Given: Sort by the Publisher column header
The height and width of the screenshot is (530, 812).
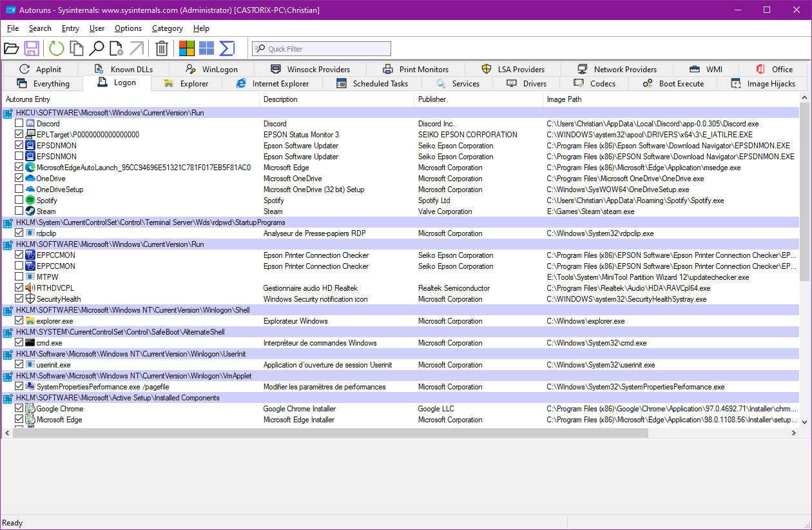Looking at the screenshot, I should coord(478,99).
